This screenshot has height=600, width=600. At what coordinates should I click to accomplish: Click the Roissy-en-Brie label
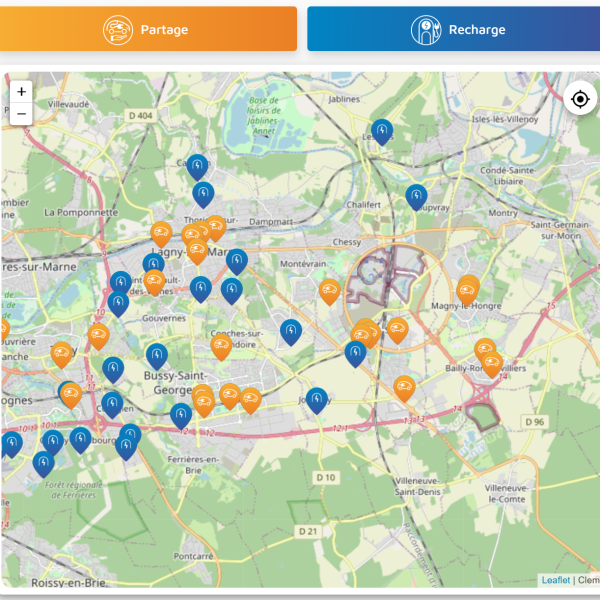pyautogui.click(x=69, y=583)
